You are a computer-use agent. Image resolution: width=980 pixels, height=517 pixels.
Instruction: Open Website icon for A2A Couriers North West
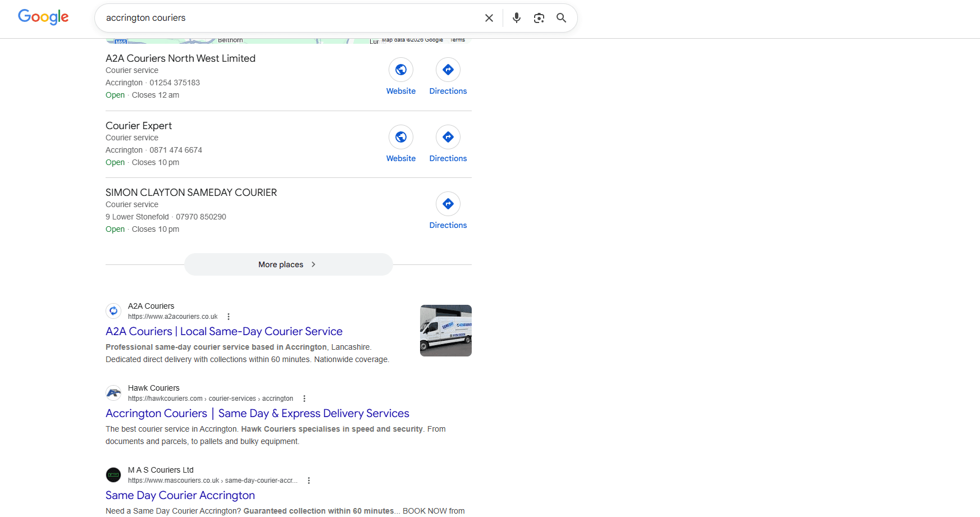(x=401, y=70)
